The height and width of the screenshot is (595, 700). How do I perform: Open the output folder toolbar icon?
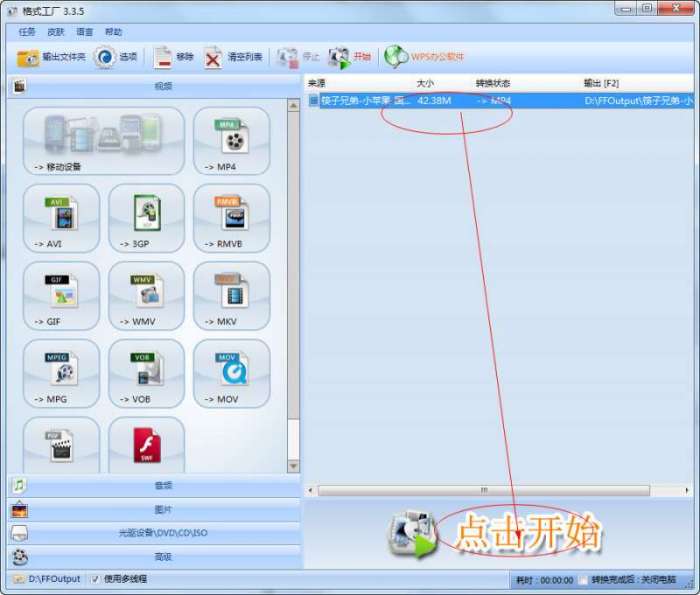pyautogui.click(x=28, y=58)
